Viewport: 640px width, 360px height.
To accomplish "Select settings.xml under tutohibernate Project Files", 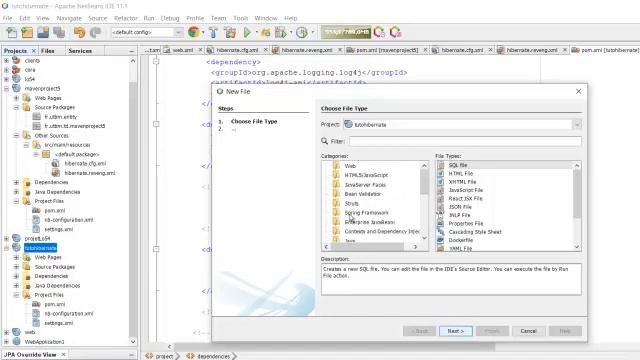I will click(58, 323).
